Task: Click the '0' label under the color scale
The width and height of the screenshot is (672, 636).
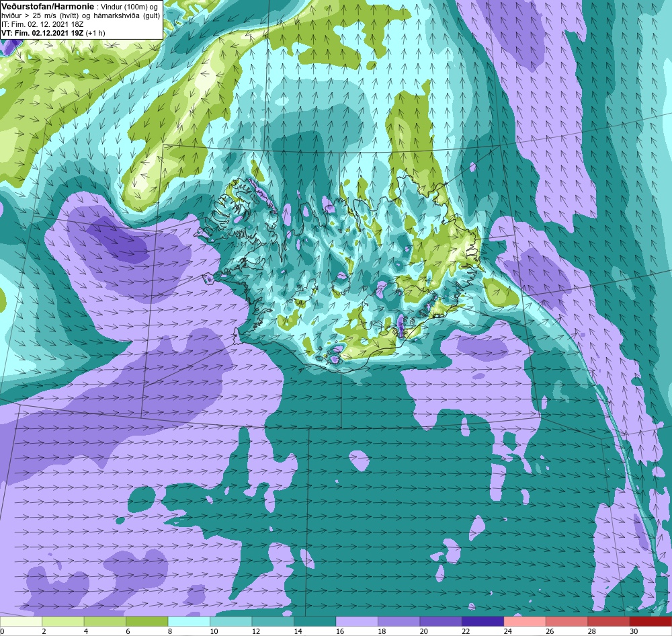Action: coord(2,631)
